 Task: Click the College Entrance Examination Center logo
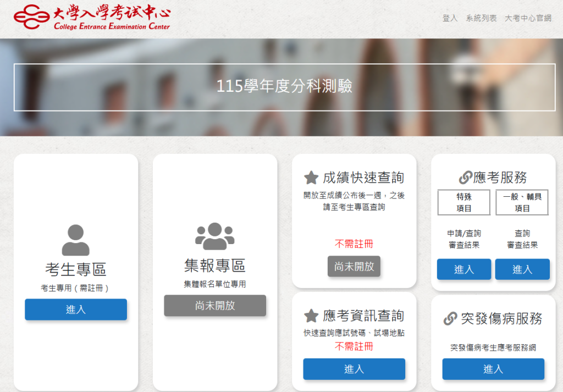[92, 17]
